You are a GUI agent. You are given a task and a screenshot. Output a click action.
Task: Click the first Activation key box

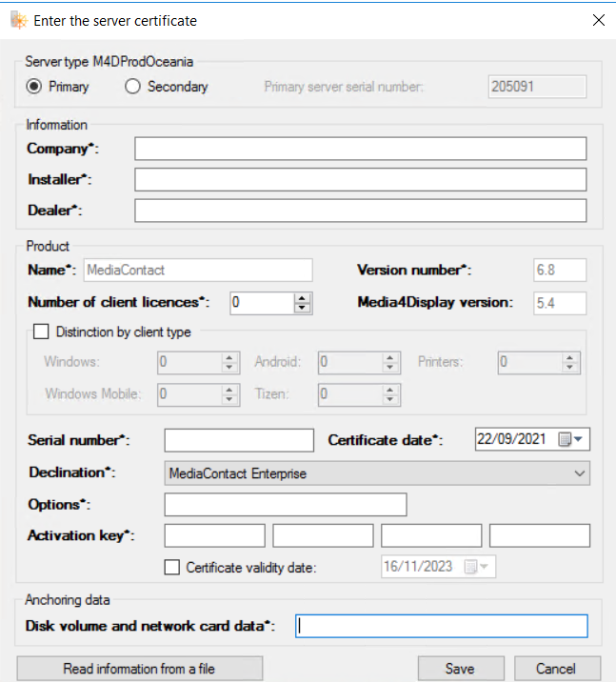coord(214,535)
